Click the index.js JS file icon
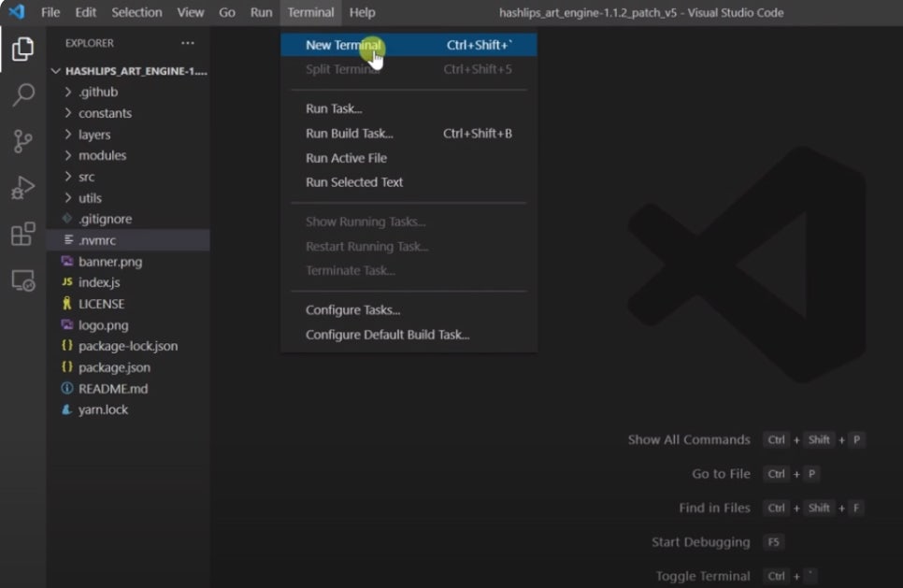Image resolution: width=903 pixels, height=588 pixels. point(66,282)
